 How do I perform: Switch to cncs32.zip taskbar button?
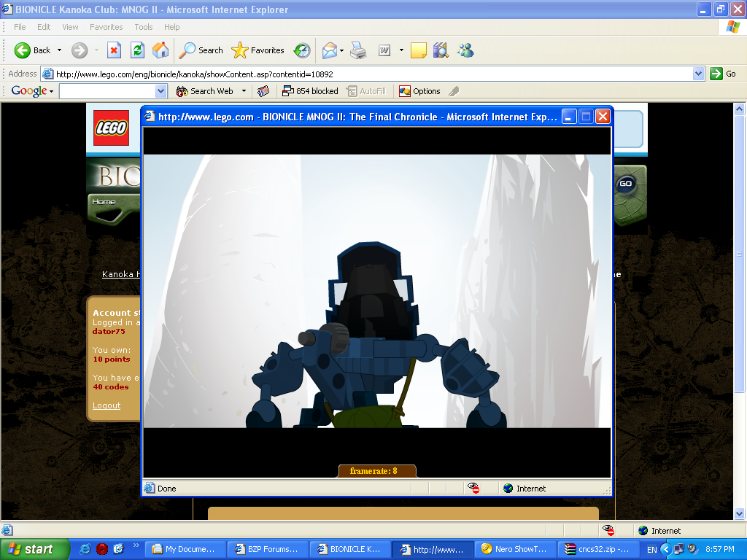coord(598,549)
